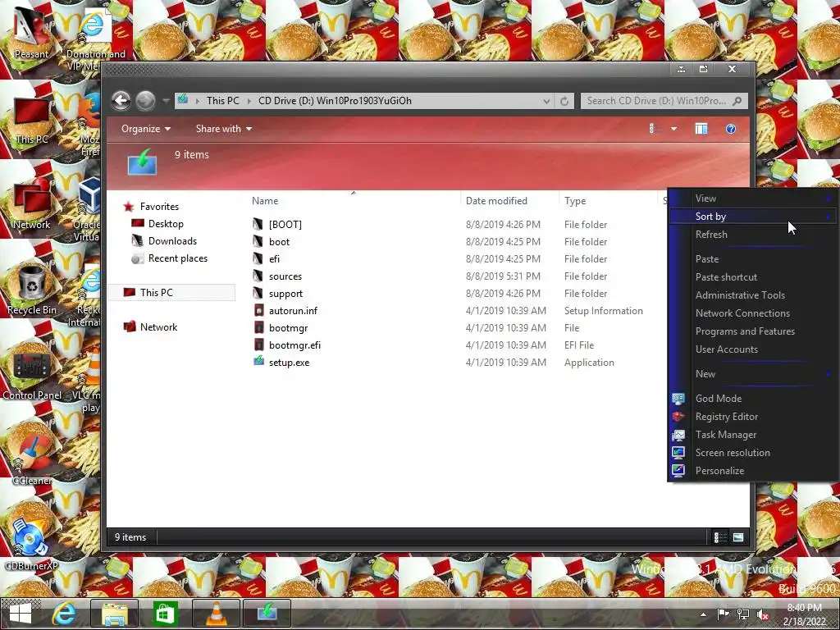Click the muted volume tray icon

pos(763,614)
